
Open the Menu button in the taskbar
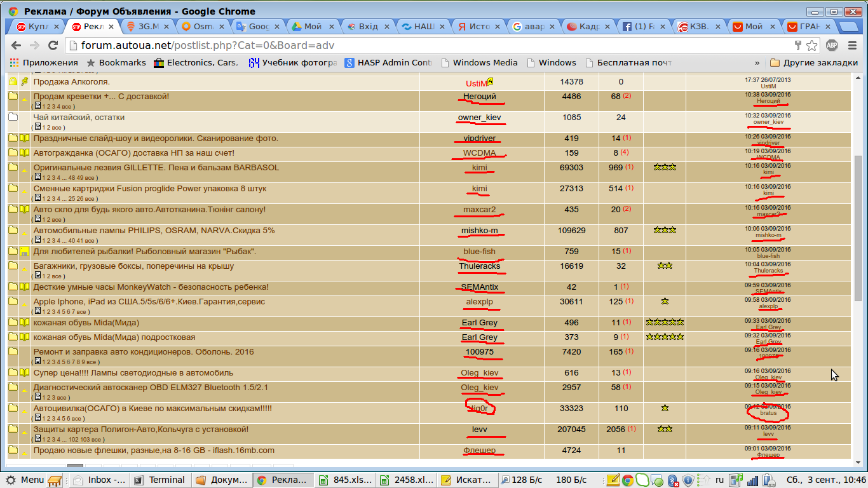25,480
